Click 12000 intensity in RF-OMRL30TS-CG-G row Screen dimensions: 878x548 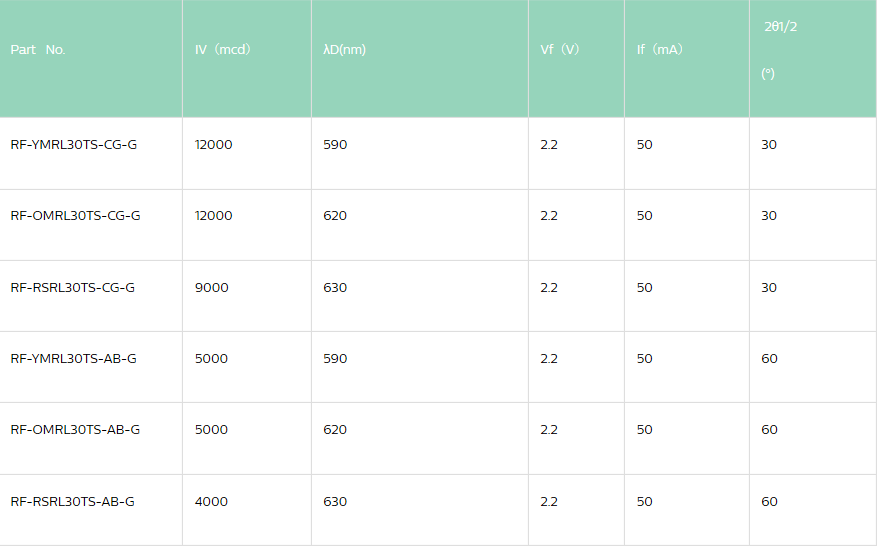(214, 216)
